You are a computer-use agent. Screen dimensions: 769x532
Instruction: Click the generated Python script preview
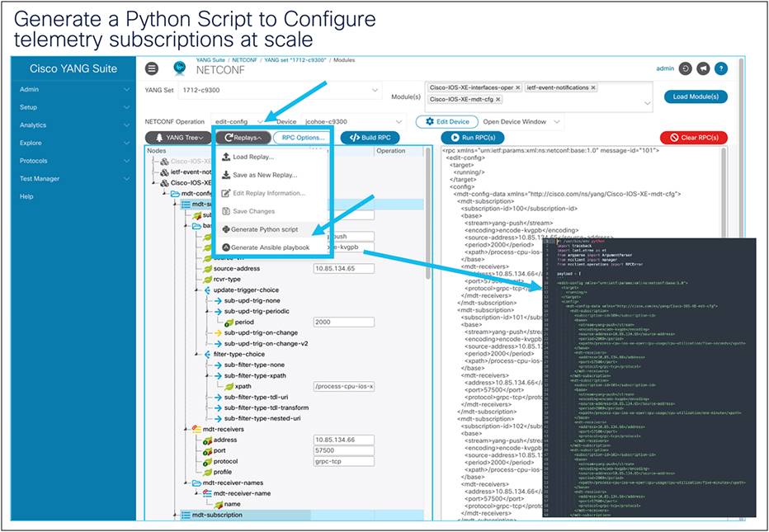click(x=649, y=377)
